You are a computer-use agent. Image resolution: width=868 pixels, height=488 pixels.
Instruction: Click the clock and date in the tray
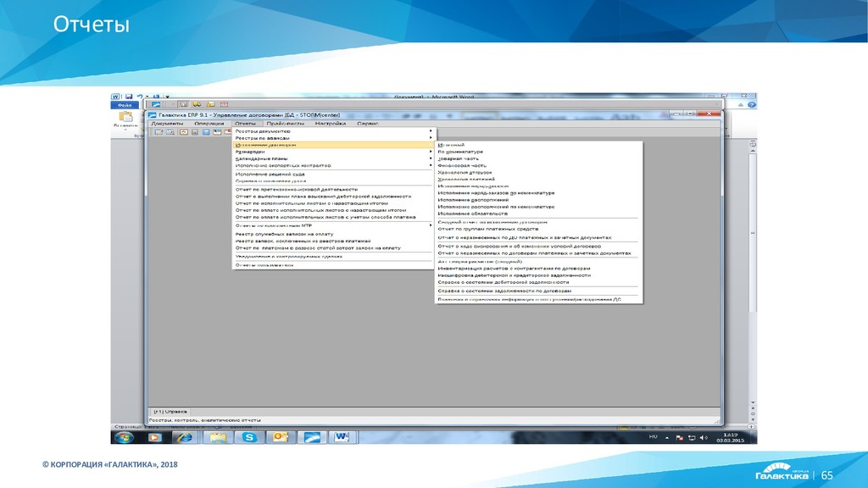tap(730, 438)
